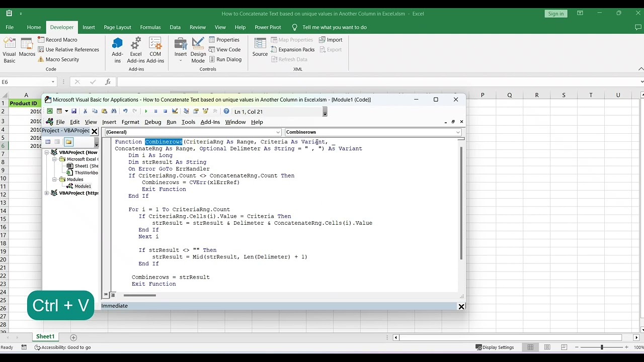Toggle Page Layout view in status bar

point(547,347)
